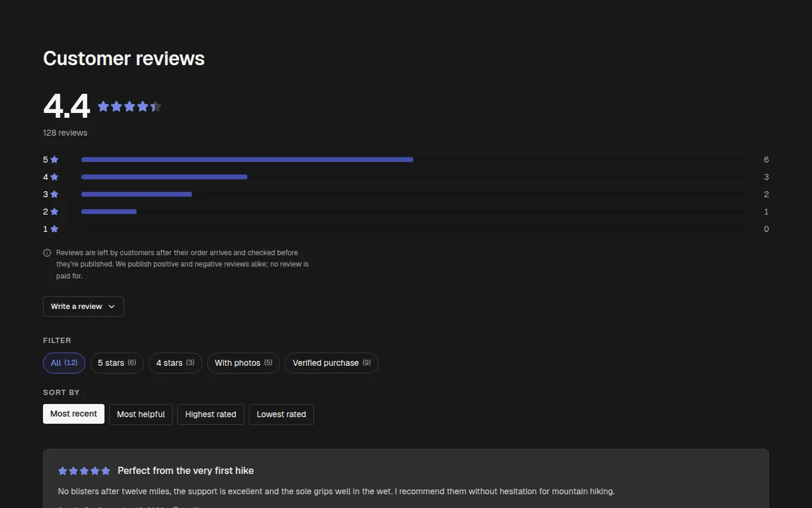Click the 4-star rating distribution bar
The width and height of the screenshot is (812, 508).
coord(413,177)
